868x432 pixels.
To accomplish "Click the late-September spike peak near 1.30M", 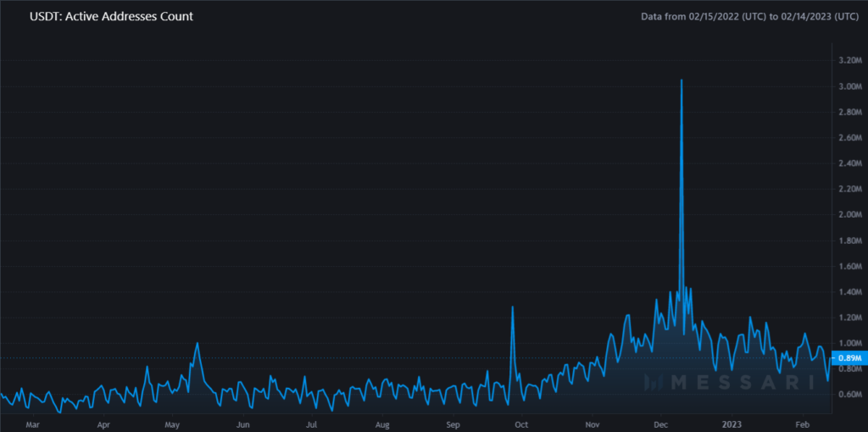I will (x=513, y=307).
